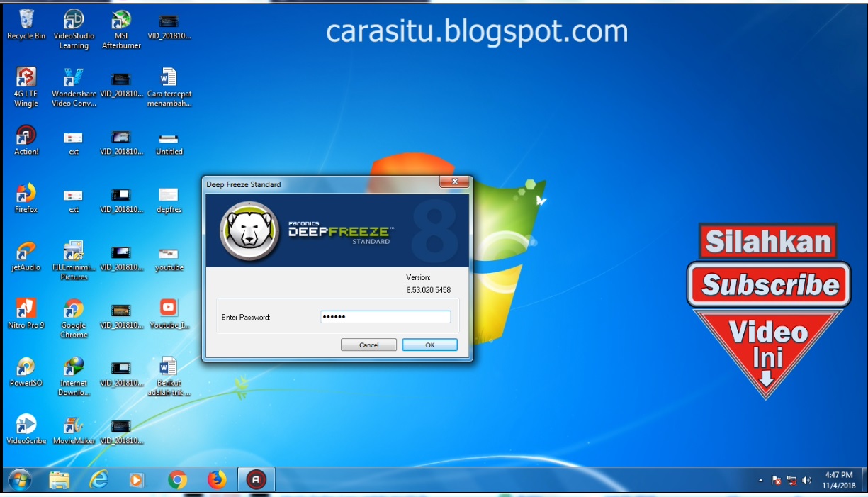The image size is (868, 497).
Task: Close the Deep Freeze Standard dialog
Action: [454, 183]
